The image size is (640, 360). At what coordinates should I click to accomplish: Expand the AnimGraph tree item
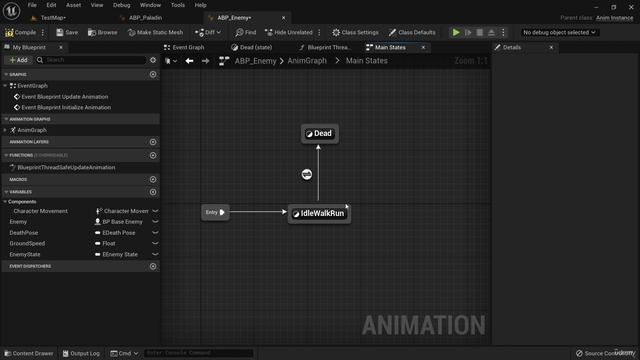pos(5,130)
